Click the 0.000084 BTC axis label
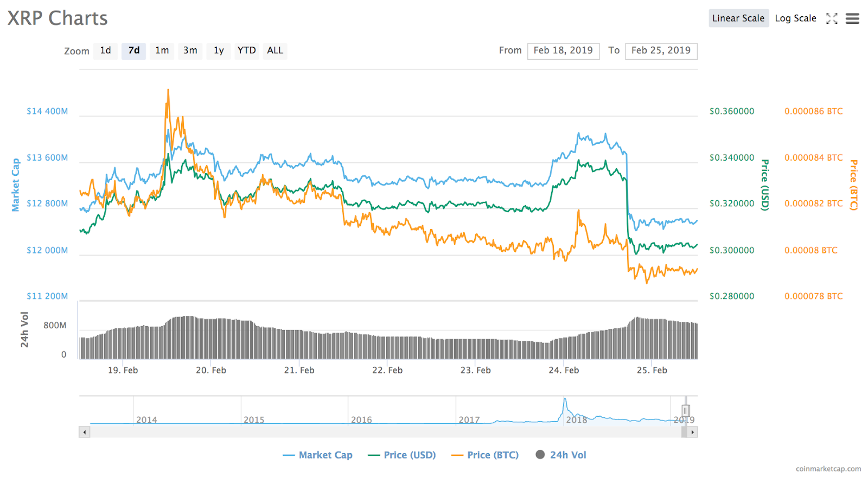The width and height of the screenshot is (868, 477). pyautogui.click(x=814, y=157)
